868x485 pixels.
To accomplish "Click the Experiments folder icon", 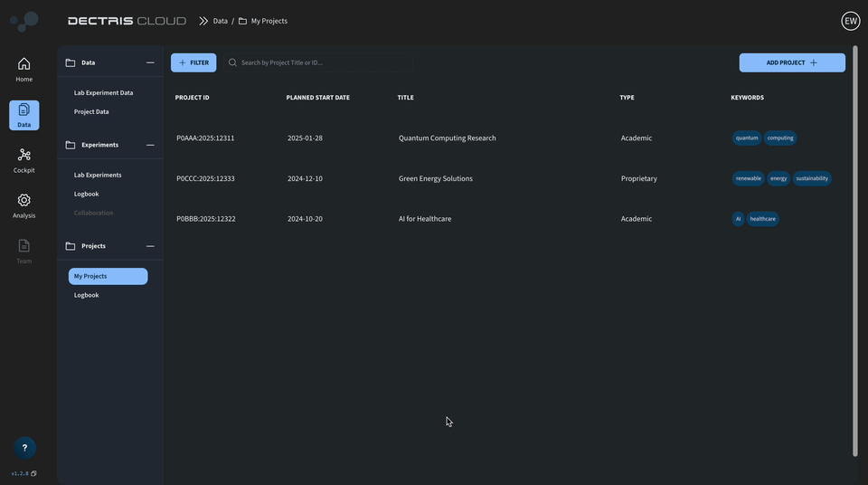I will 71,145.
